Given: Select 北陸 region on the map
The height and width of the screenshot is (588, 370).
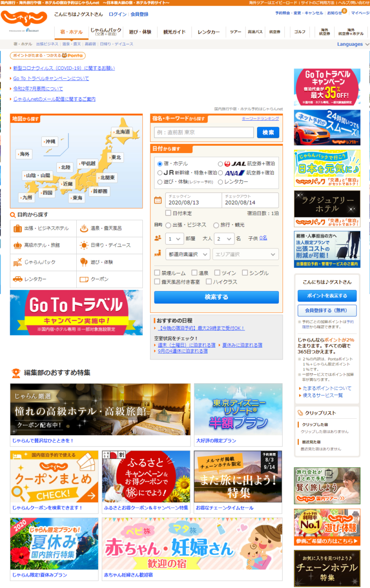Looking at the screenshot, I should coord(65,167).
